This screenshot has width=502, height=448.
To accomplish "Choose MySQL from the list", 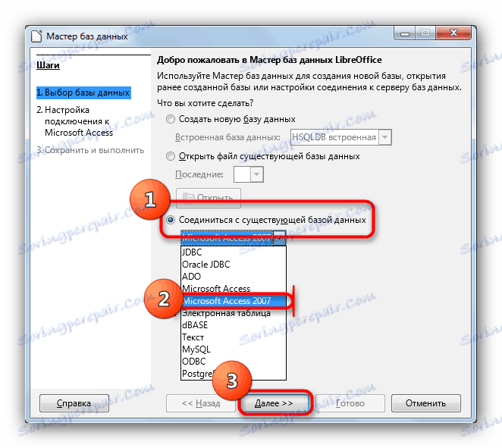I will pos(234,349).
